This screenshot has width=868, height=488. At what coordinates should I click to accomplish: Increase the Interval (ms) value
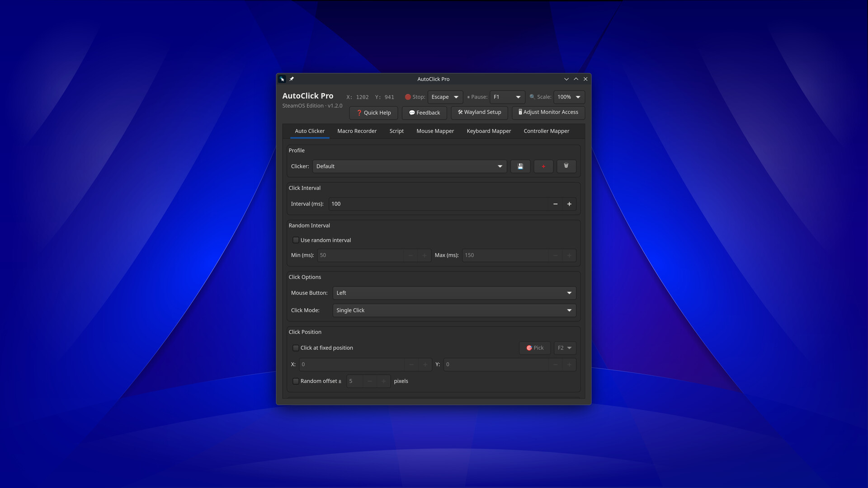[x=569, y=204]
